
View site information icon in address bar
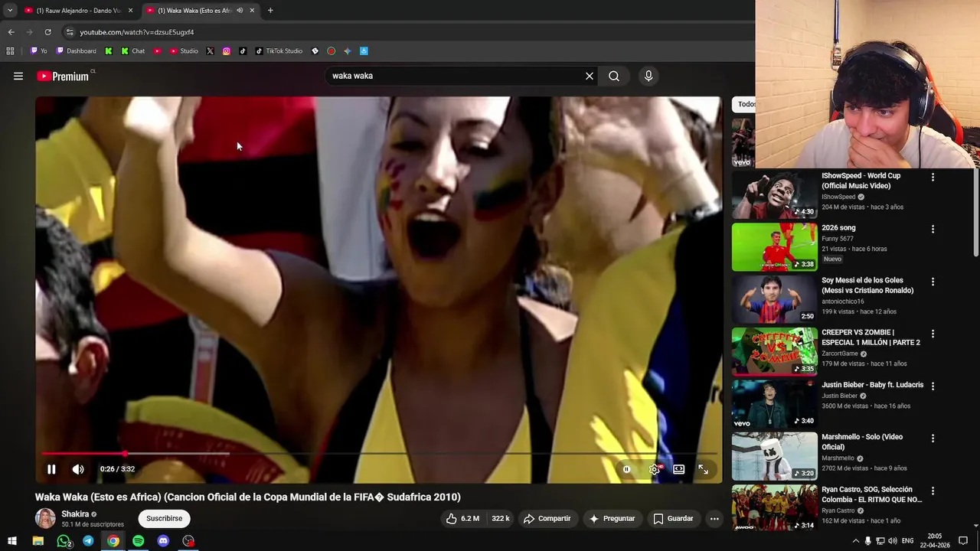70,32
